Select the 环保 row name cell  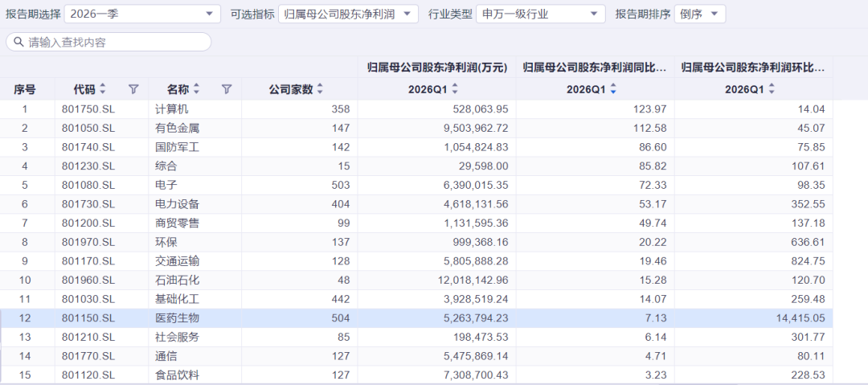(194, 243)
